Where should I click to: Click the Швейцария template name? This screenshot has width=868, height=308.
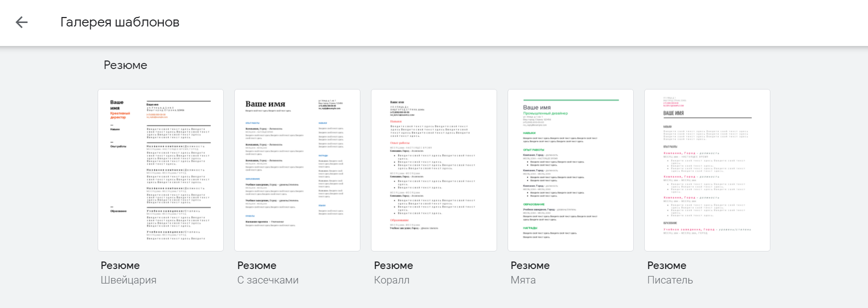tap(129, 280)
